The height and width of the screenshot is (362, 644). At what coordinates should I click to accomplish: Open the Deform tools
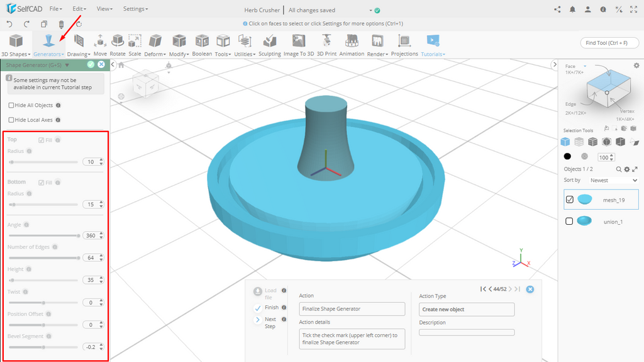point(155,45)
